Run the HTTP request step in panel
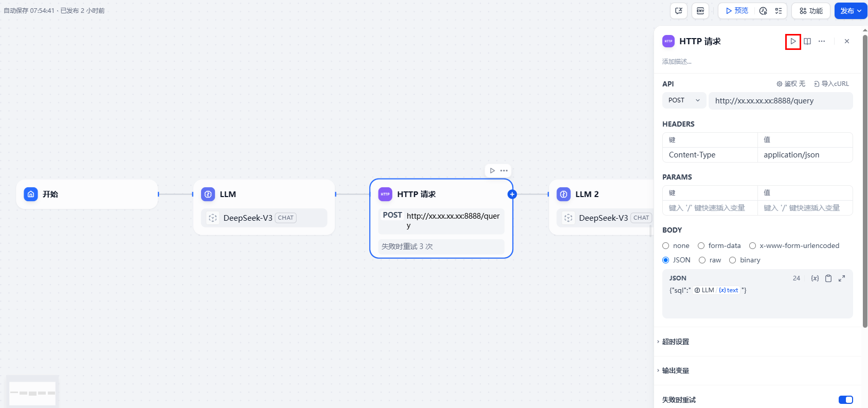The image size is (868, 408). [793, 41]
